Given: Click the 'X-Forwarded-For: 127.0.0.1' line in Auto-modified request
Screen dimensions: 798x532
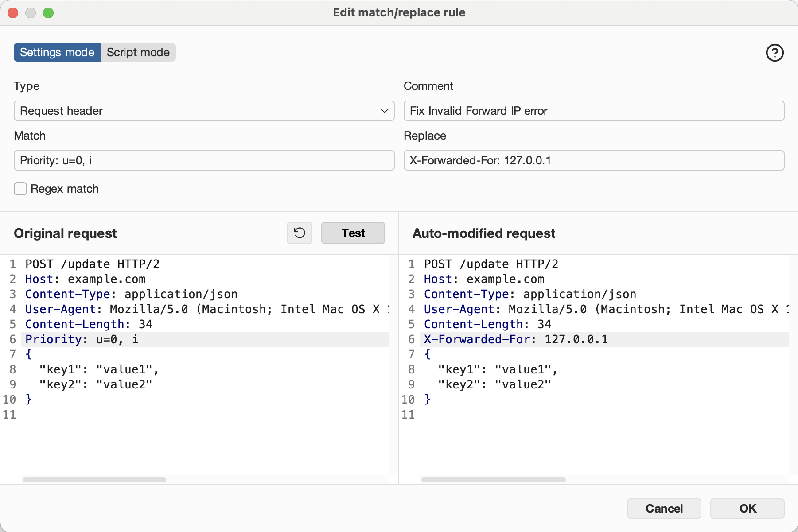Looking at the screenshot, I should 516,339.
